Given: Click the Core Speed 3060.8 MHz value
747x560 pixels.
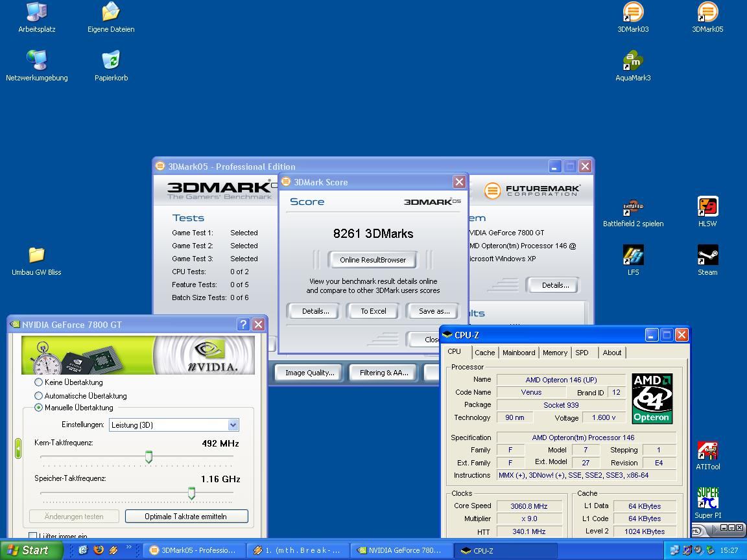Looking at the screenshot, I should [x=529, y=506].
